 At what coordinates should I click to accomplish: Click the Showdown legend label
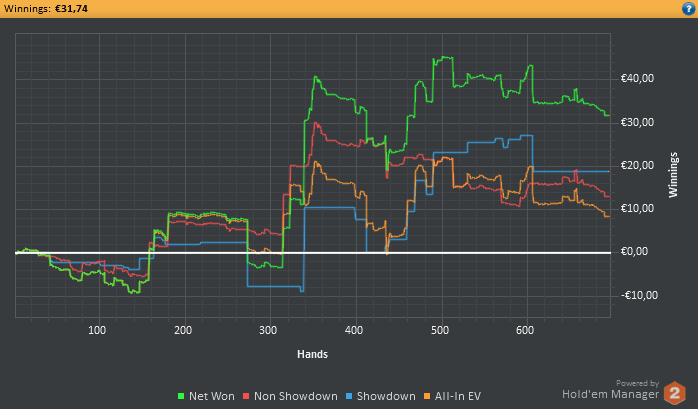386,396
